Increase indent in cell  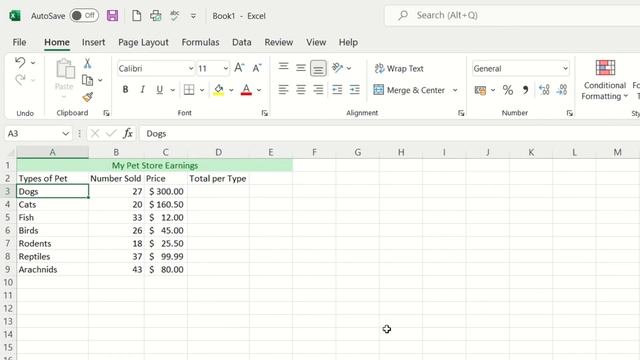(x=355, y=89)
